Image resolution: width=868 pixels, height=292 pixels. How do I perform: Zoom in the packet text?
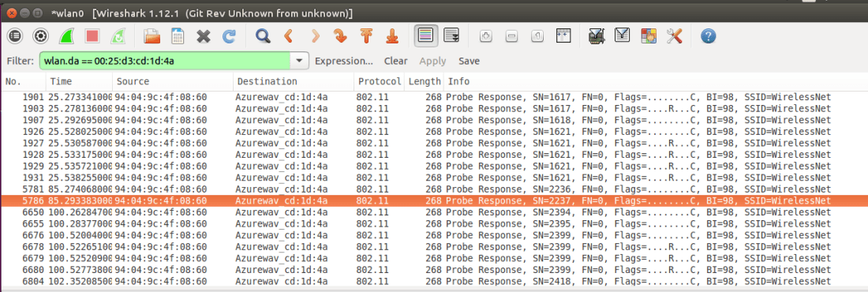tap(485, 36)
